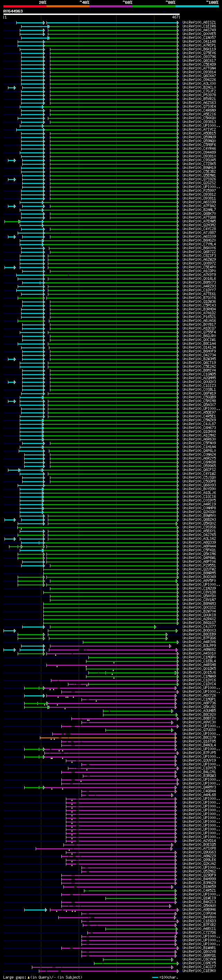Screen dimensions: 222x980
Task: Select hit UniRef100_B8BTZ0
Action: [x=199, y=718]
